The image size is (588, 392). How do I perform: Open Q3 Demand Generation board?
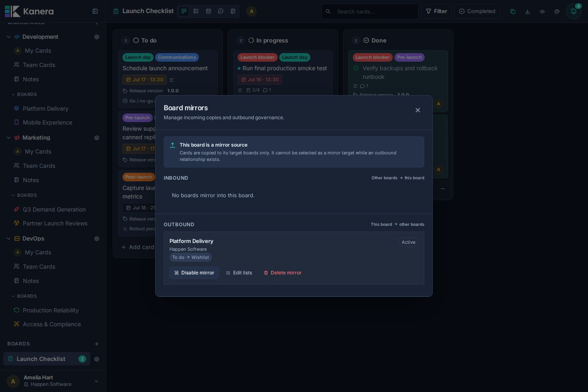click(54, 209)
